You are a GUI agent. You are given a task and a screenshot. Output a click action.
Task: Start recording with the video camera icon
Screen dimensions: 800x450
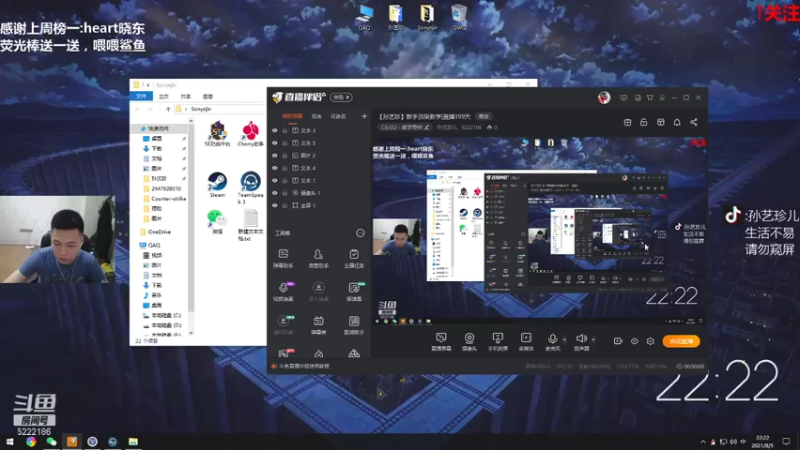pos(618,341)
